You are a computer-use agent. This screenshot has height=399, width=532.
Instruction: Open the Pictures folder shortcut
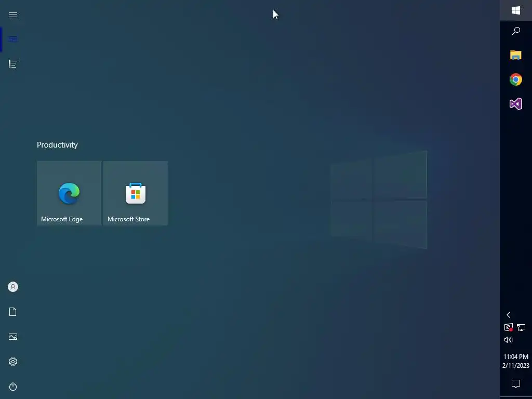[x=13, y=337]
